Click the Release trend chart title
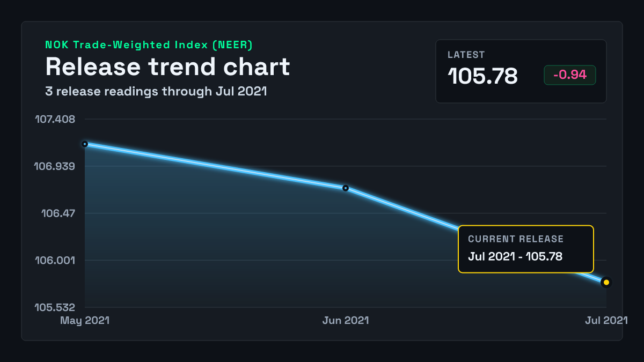644x362 pixels. (167, 67)
